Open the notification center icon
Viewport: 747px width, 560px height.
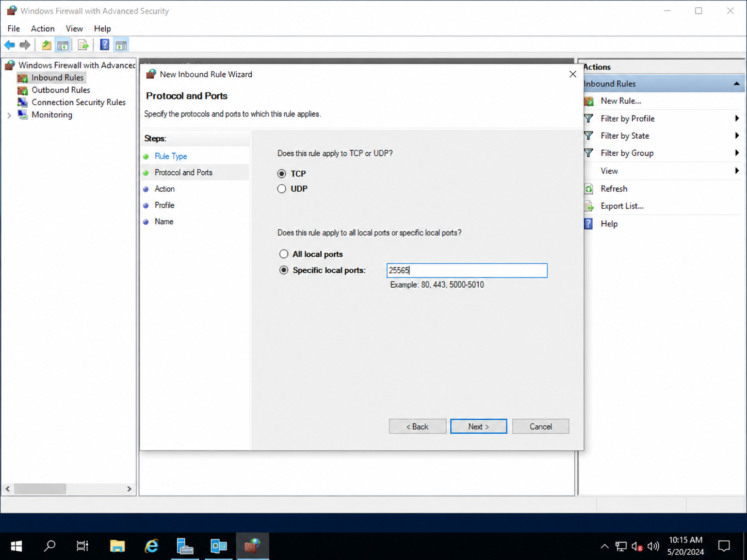[x=724, y=546]
